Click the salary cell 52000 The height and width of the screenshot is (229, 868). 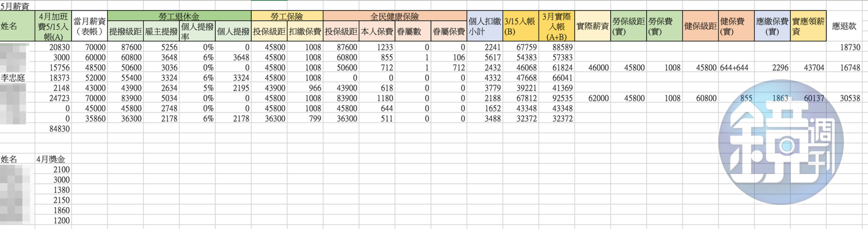[x=89, y=78]
